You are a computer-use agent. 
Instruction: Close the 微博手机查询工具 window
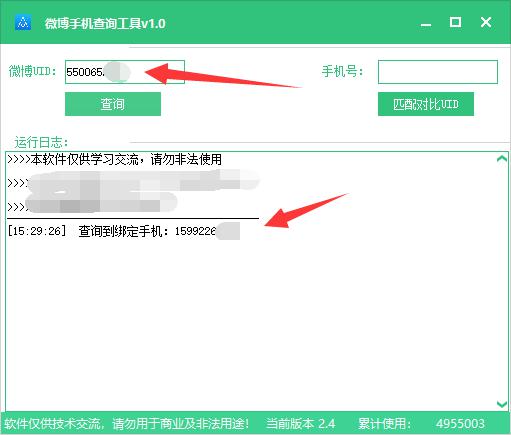coord(486,22)
